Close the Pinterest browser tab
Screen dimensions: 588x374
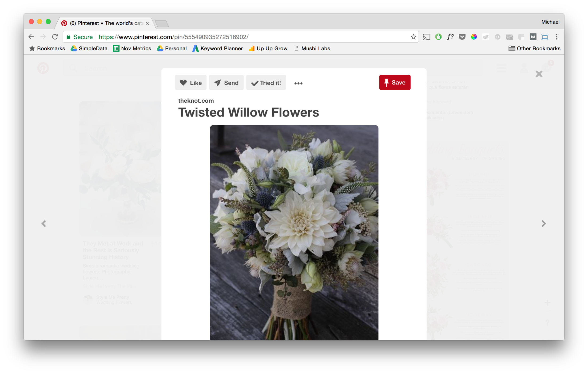click(147, 23)
